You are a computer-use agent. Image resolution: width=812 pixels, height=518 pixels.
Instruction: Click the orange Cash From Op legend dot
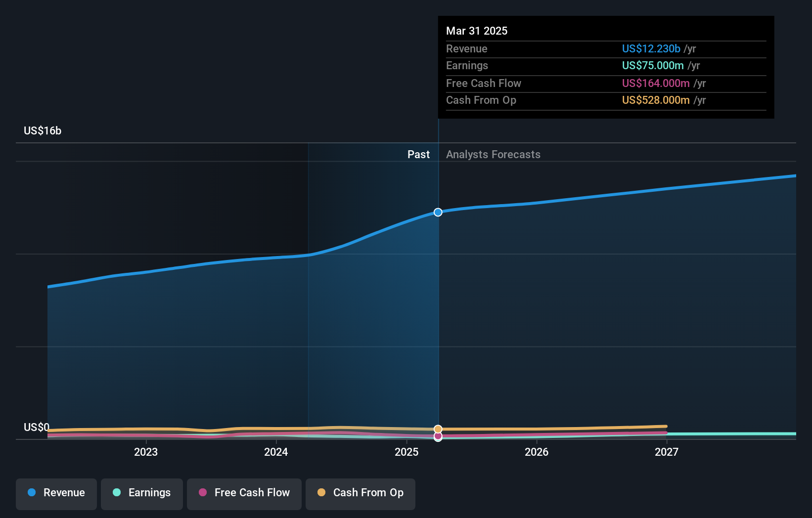(321, 492)
